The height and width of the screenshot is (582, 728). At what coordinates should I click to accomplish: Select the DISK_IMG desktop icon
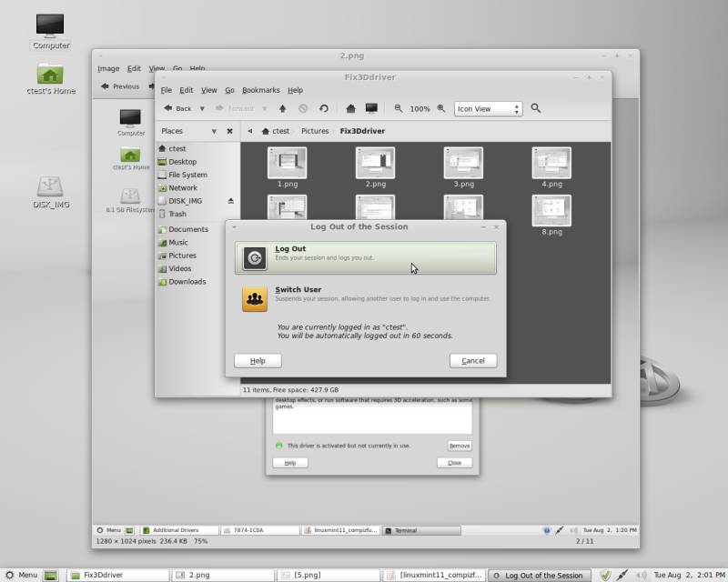(x=51, y=193)
